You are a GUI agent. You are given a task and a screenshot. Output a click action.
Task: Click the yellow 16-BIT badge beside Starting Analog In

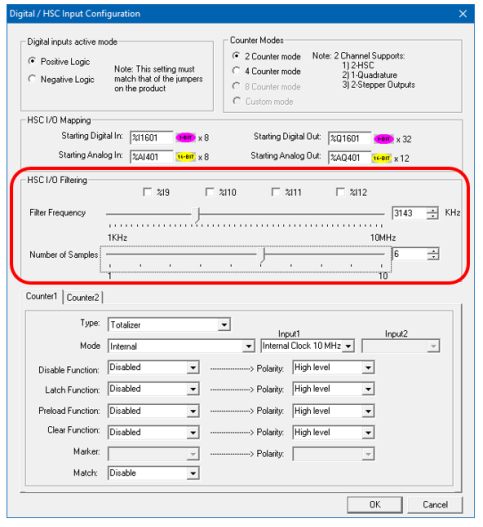coord(186,157)
